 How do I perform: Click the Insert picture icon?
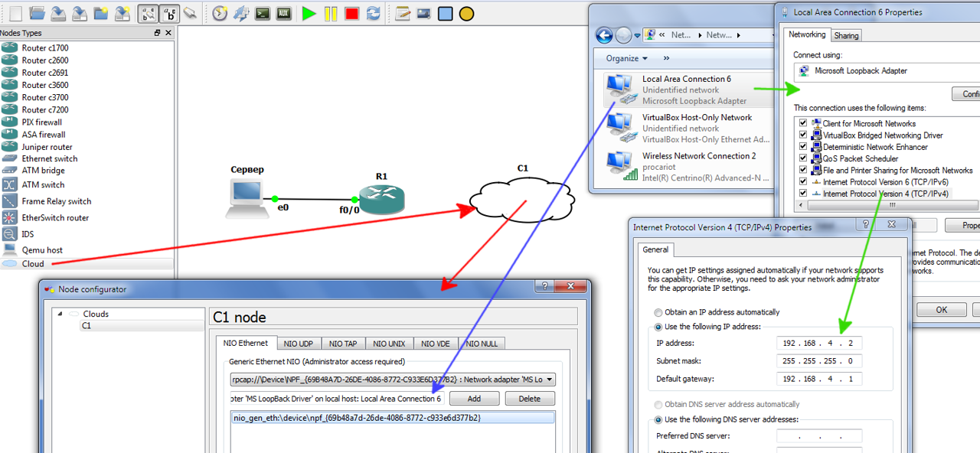(423, 13)
